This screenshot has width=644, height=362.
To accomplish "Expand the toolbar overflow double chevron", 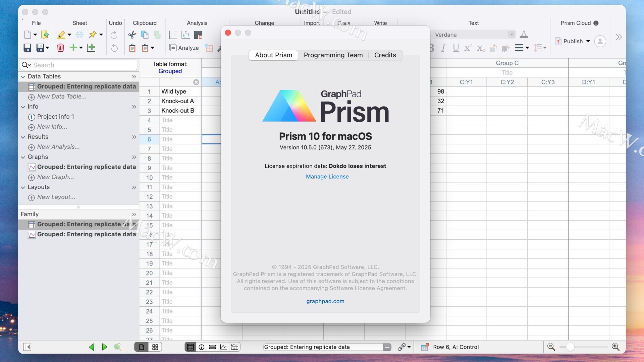I will [619, 37].
